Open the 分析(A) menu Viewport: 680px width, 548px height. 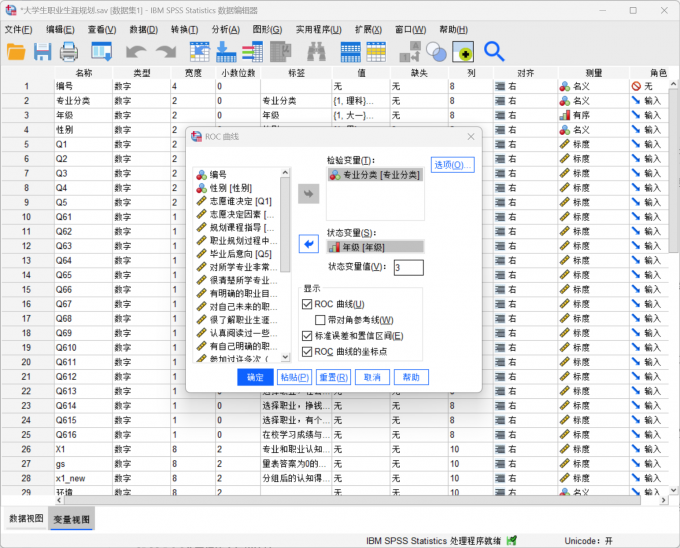click(x=226, y=29)
